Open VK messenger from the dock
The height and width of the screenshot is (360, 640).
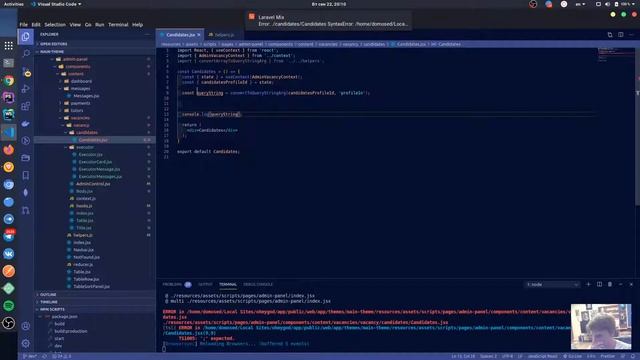(x=9, y=254)
